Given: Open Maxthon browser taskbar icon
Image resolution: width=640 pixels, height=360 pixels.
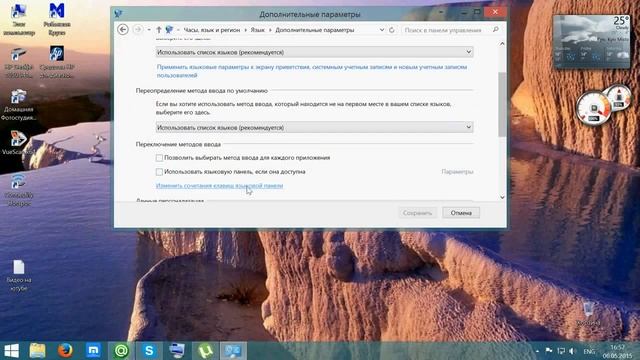Looking at the screenshot, I should pos(93,351).
